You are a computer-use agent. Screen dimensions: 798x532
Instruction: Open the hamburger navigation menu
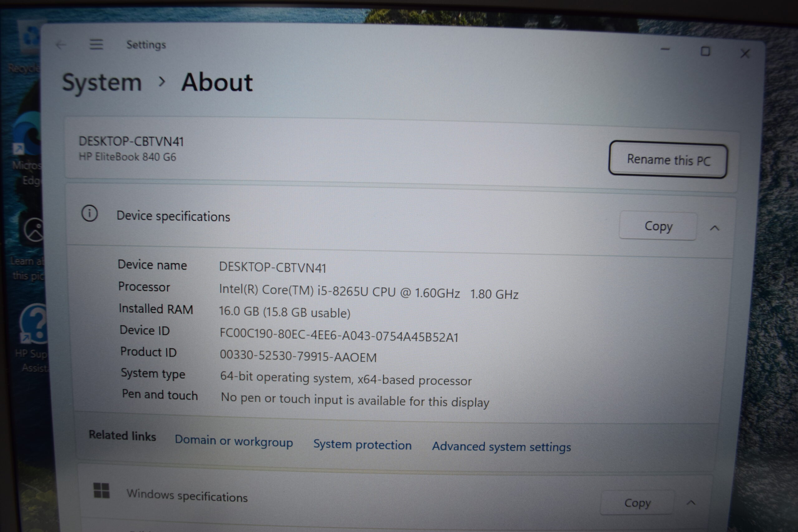(x=96, y=44)
